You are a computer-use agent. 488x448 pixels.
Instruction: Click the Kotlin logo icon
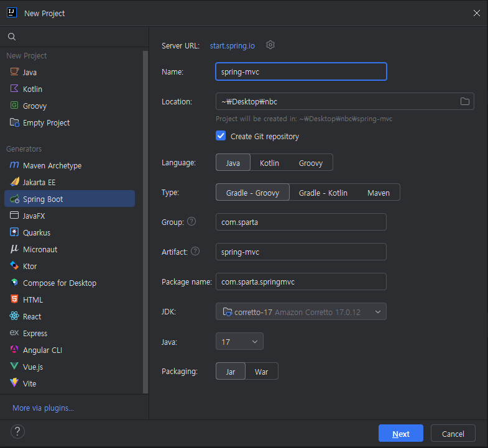[x=14, y=89]
